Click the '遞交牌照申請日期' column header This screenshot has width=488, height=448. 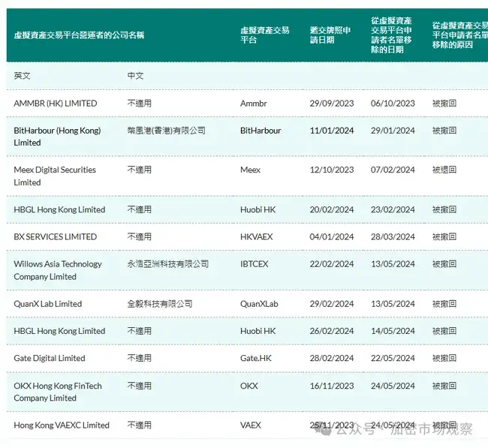click(x=330, y=35)
